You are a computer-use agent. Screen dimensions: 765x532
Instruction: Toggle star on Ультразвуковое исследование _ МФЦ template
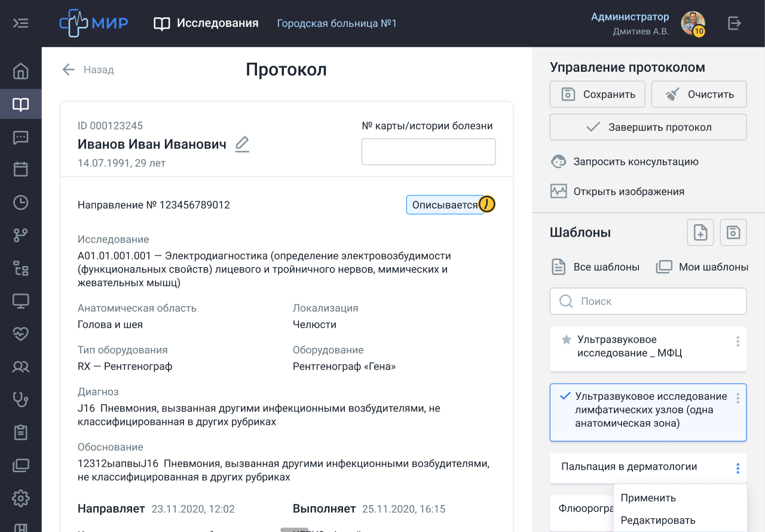(x=566, y=340)
